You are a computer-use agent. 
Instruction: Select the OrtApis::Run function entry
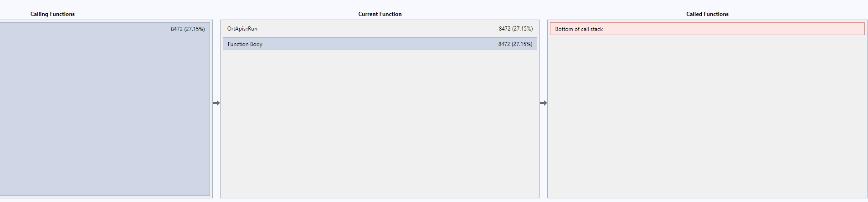coord(380,29)
